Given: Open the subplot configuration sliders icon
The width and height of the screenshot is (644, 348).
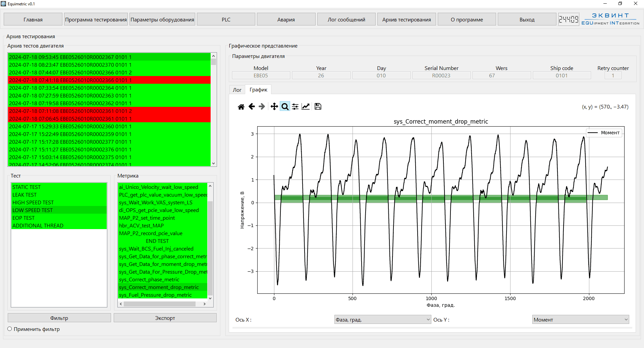Looking at the screenshot, I should tap(295, 107).
